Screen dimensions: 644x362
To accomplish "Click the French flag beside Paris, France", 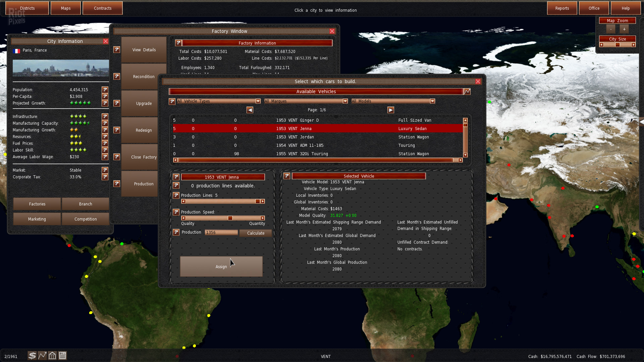I will point(16,51).
